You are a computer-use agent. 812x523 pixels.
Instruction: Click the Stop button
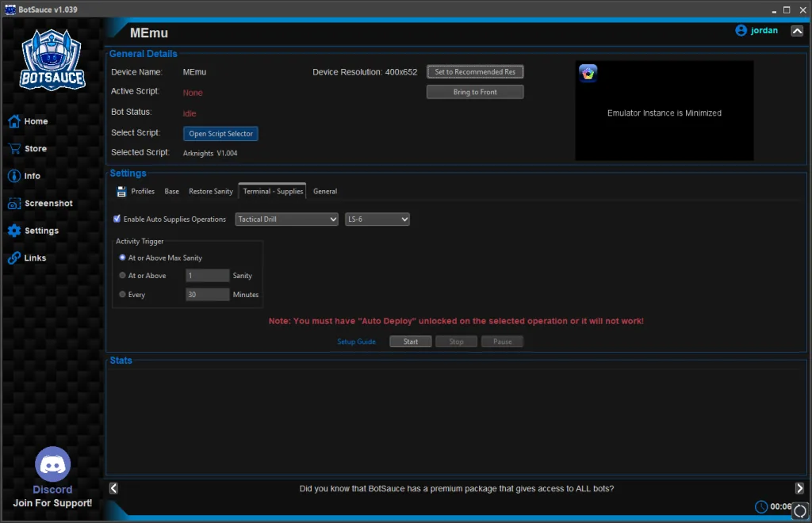456,342
